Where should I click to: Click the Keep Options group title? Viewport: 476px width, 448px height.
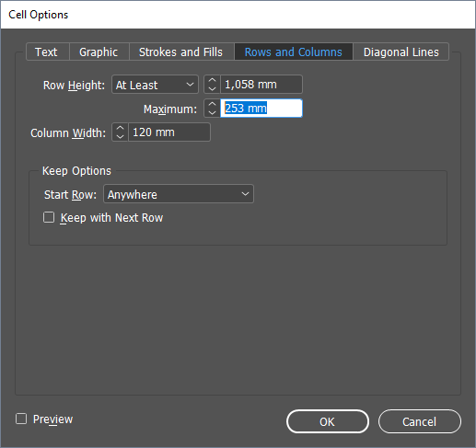76,171
